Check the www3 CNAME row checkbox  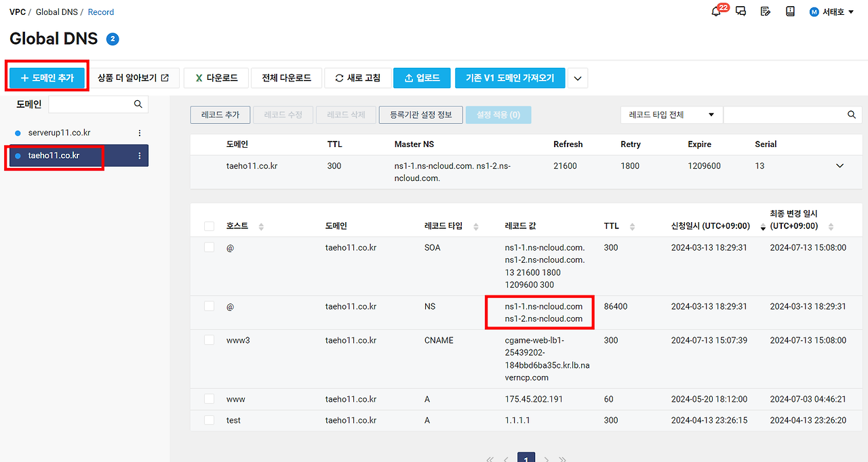coord(210,340)
